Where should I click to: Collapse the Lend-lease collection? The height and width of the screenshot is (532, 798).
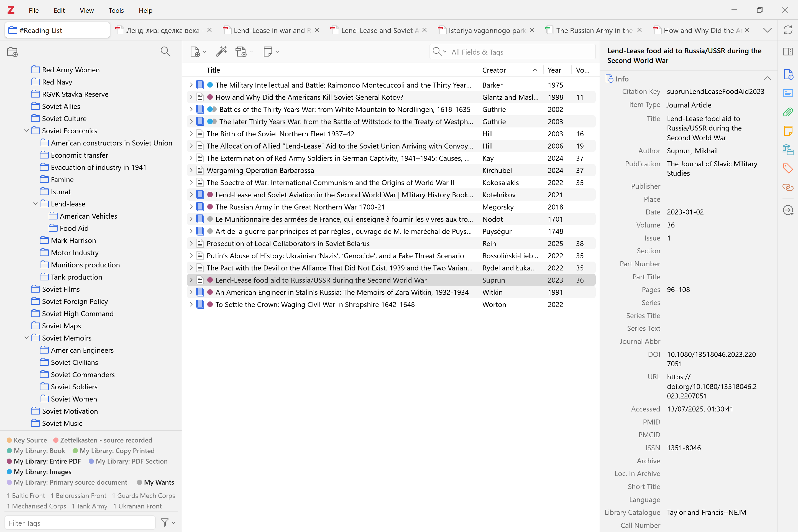pyautogui.click(x=35, y=204)
